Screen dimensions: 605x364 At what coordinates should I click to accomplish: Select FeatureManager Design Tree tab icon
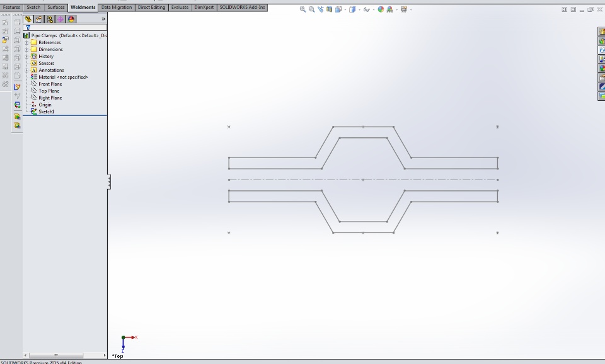point(28,19)
